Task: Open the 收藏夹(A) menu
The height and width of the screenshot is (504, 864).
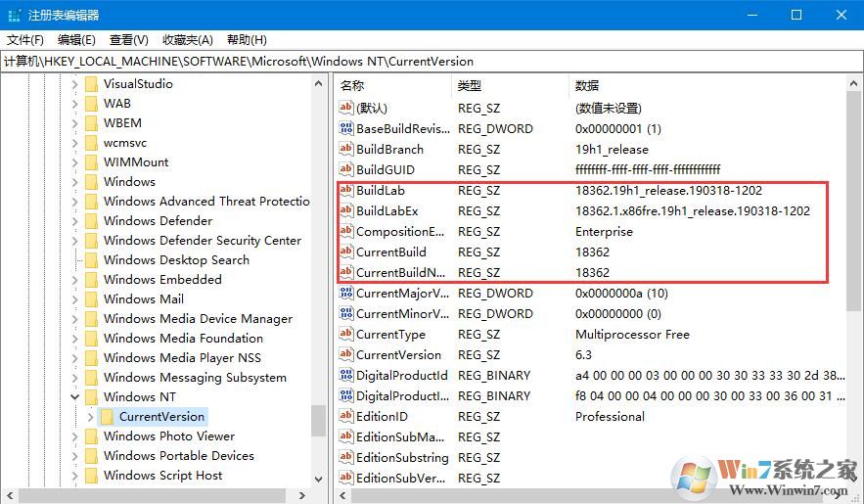Action: click(x=187, y=40)
